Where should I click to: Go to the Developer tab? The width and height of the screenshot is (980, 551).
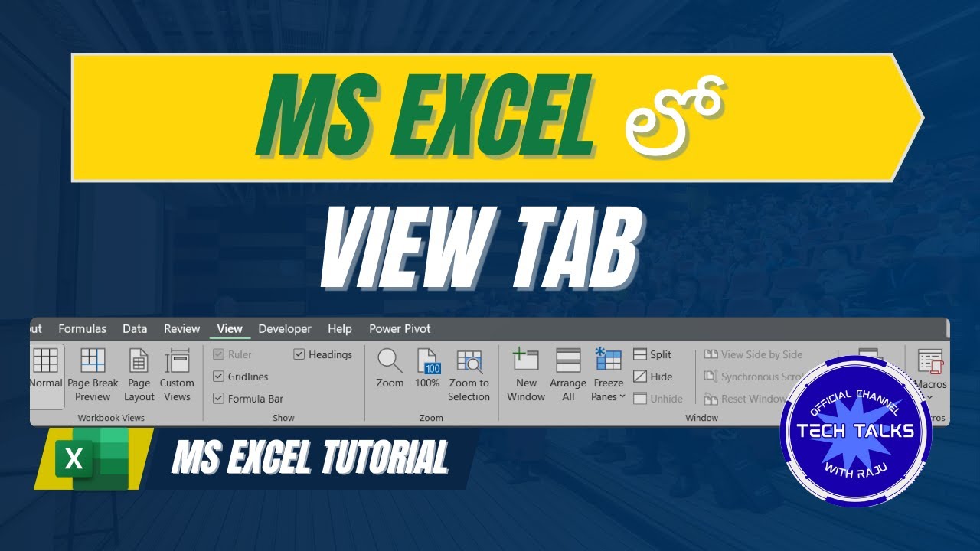coord(285,328)
